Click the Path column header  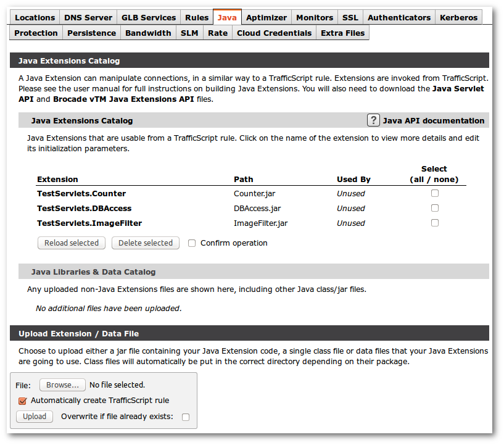pos(243,180)
